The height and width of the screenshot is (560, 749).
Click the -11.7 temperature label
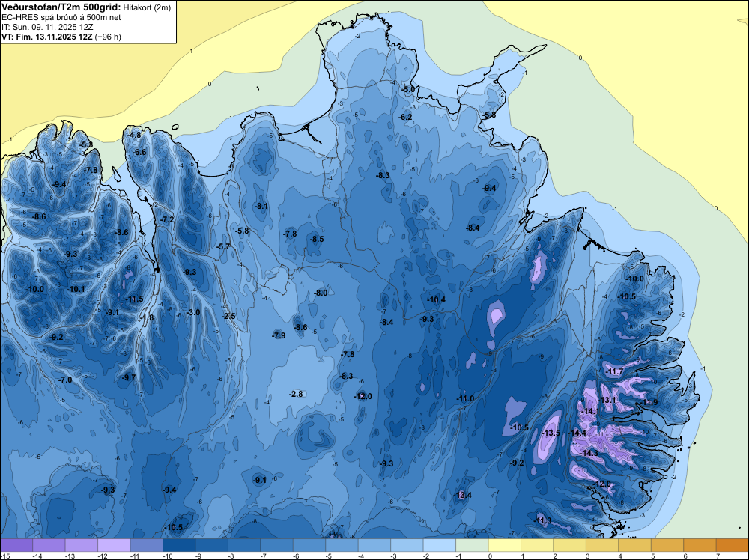[x=614, y=371]
